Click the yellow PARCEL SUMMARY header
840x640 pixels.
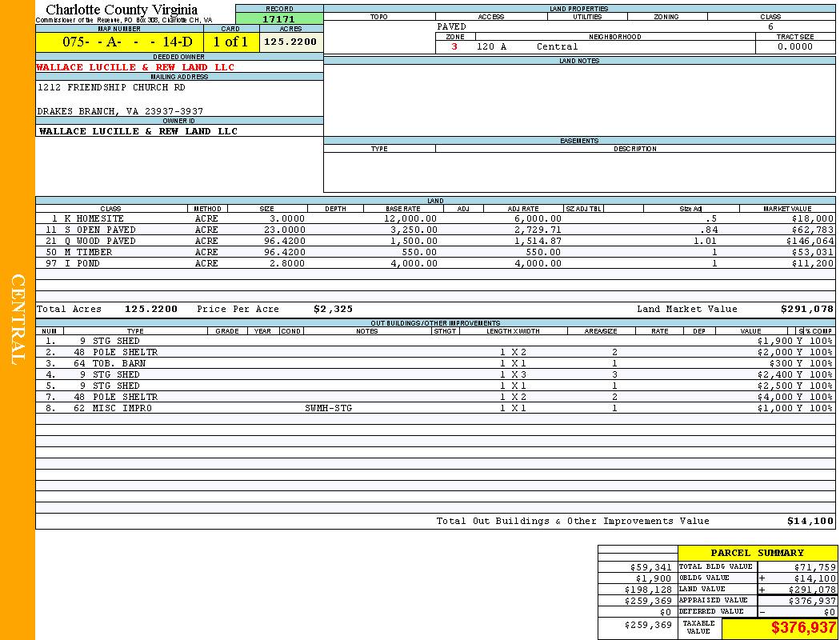coord(757,553)
